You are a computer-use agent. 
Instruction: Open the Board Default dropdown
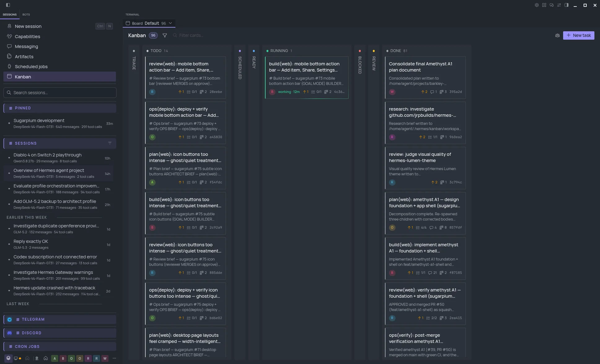(x=149, y=23)
